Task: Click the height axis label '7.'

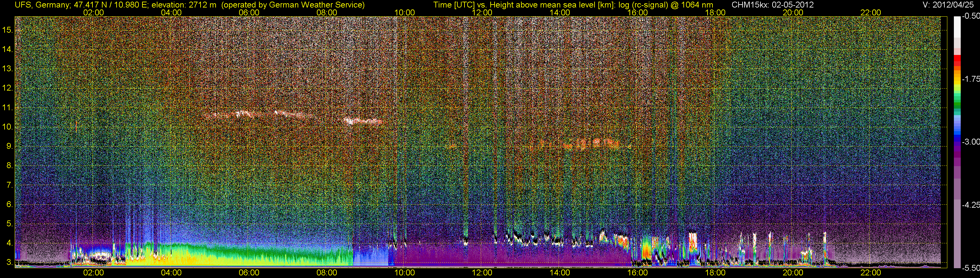Action: [9, 185]
